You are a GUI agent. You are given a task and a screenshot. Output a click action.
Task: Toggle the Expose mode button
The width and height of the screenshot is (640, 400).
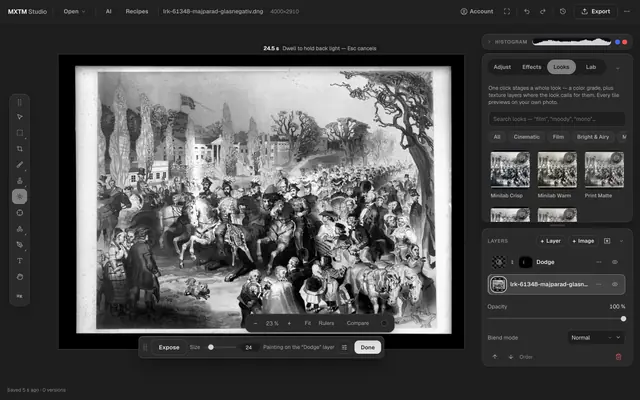(x=169, y=347)
